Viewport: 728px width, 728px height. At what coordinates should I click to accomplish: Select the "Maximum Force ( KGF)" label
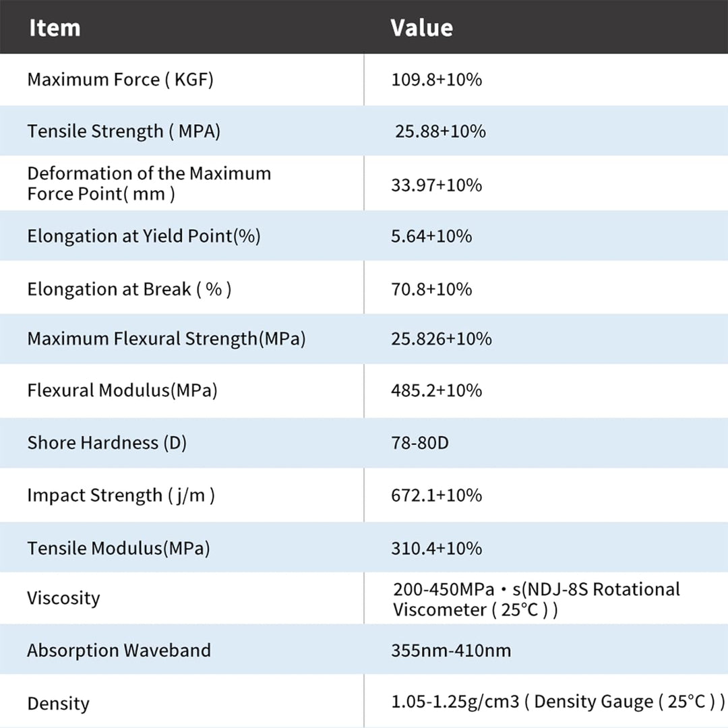click(x=120, y=80)
